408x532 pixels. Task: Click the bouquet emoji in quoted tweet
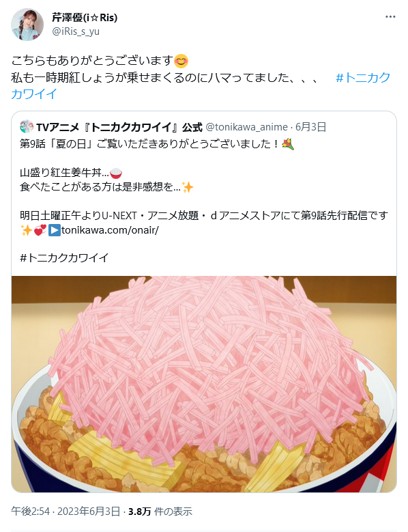click(x=288, y=144)
